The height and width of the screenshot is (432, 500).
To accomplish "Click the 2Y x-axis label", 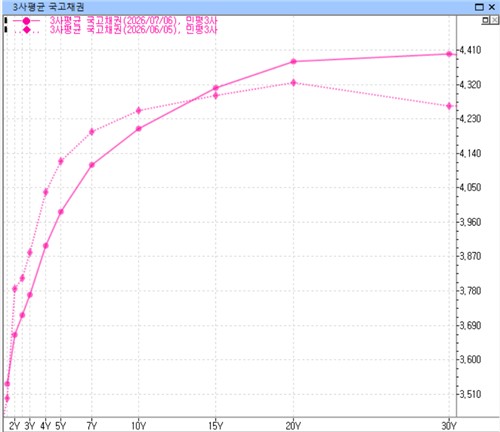I will 14,426.
